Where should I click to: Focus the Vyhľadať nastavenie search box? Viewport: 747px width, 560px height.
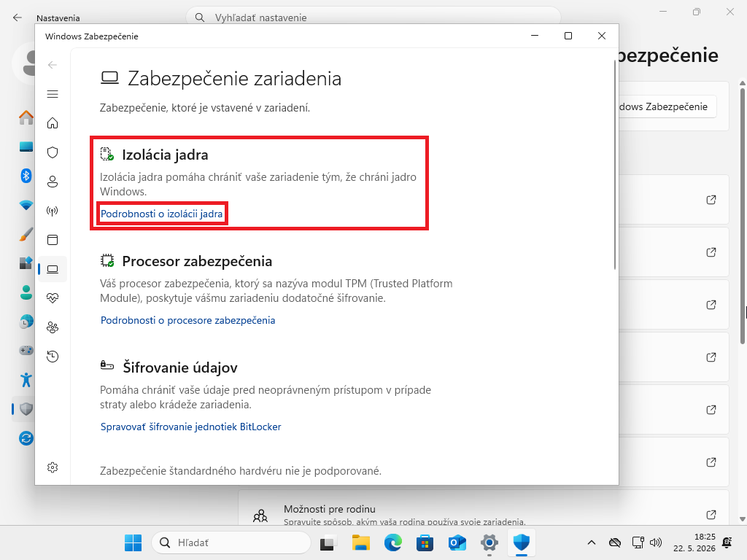pos(373,17)
